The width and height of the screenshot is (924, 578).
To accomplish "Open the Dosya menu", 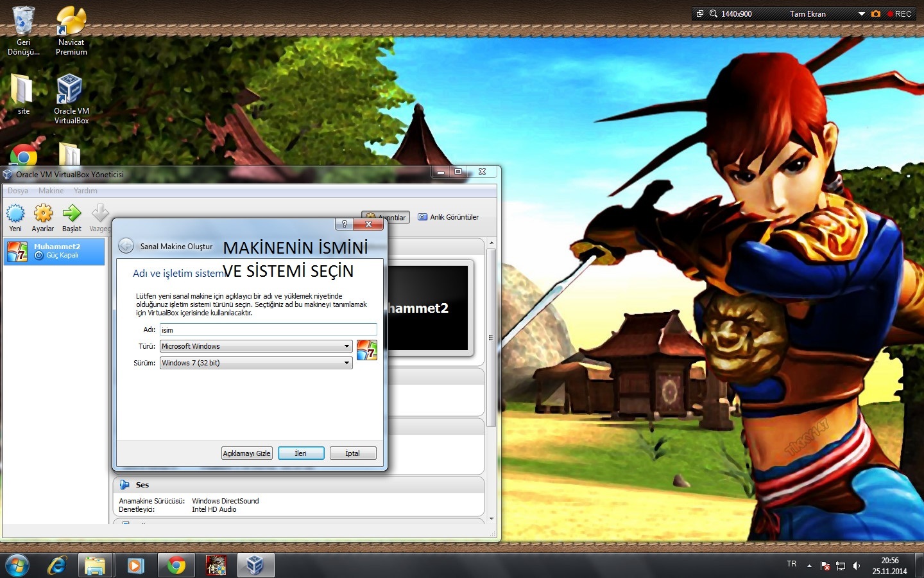I will pyautogui.click(x=18, y=191).
